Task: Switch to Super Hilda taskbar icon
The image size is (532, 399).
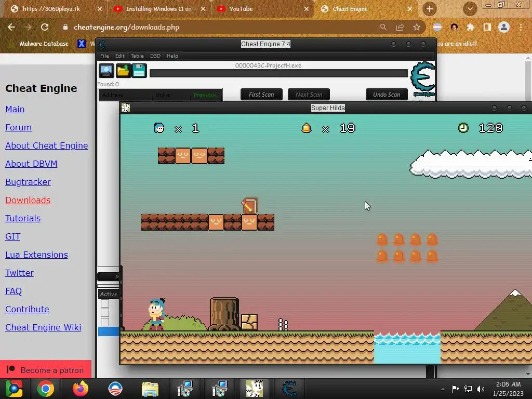Action: pos(254,389)
